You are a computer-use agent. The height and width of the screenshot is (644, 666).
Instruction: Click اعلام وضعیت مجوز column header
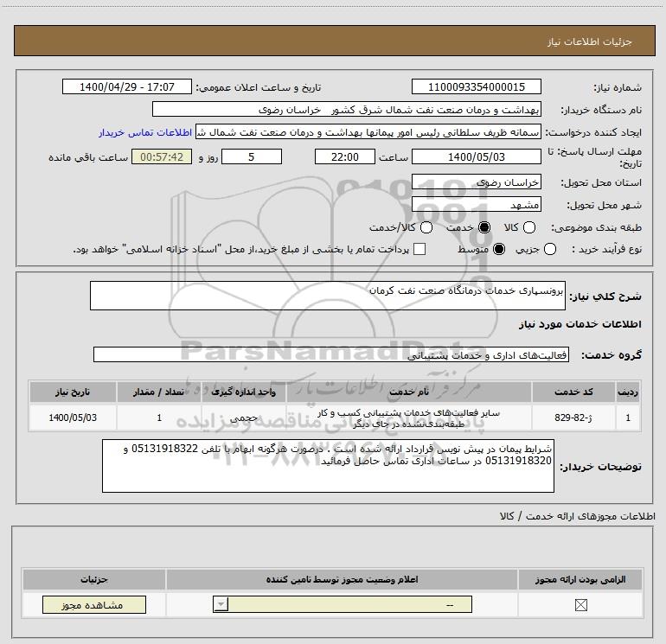click(x=342, y=579)
